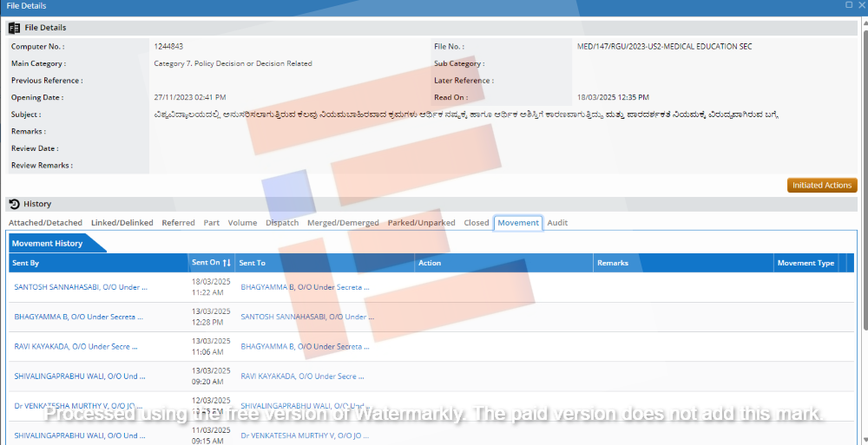Go to the Dispatch tab
The width and height of the screenshot is (868, 445).
(282, 223)
